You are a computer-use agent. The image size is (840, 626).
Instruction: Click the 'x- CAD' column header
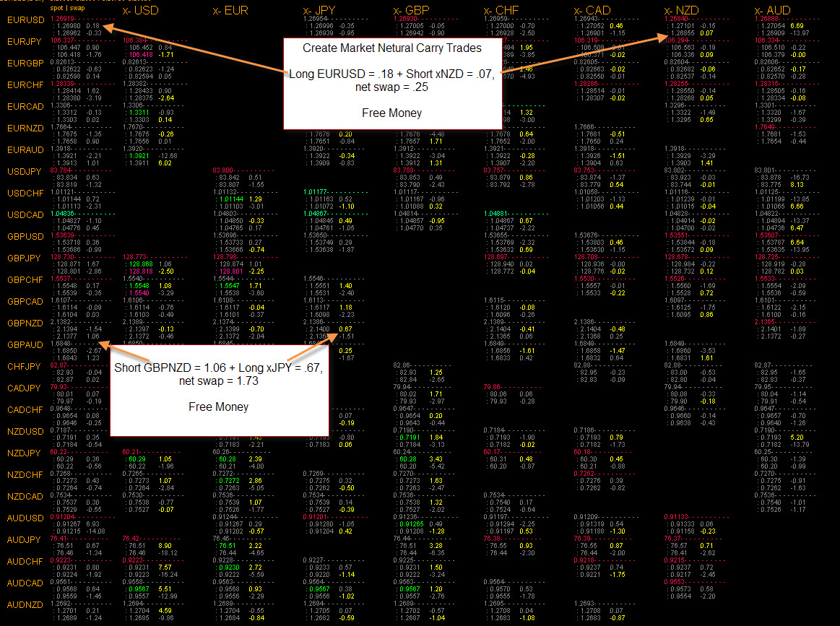pyautogui.click(x=592, y=10)
